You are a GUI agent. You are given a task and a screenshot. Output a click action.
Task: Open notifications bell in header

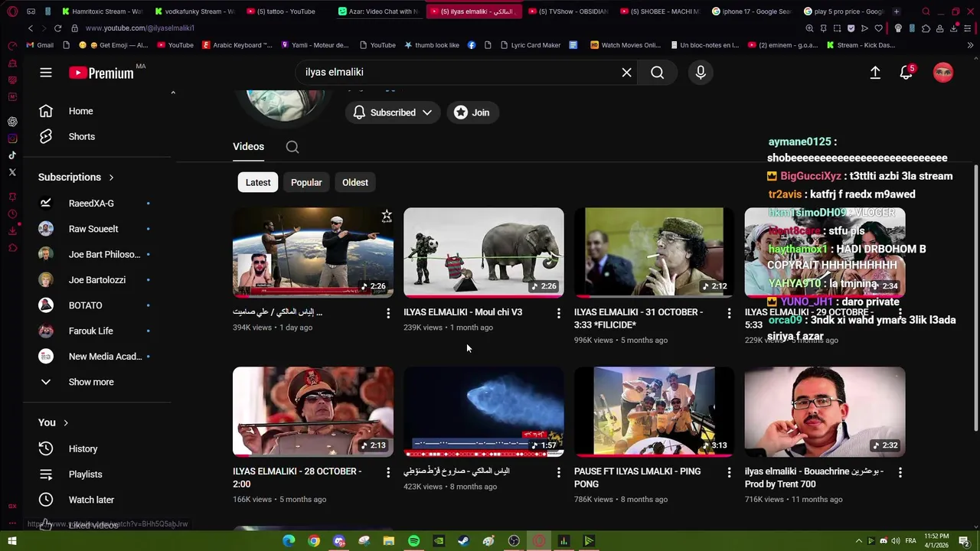[x=906, y=72]
